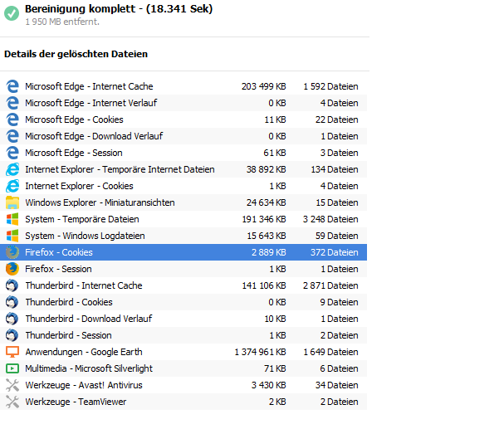Image resolution: width=504 pixels, height=429 pixels.
Task: Select the 'Microsoft Edge - Cookies' entry
Action: (x=183, y=119)
